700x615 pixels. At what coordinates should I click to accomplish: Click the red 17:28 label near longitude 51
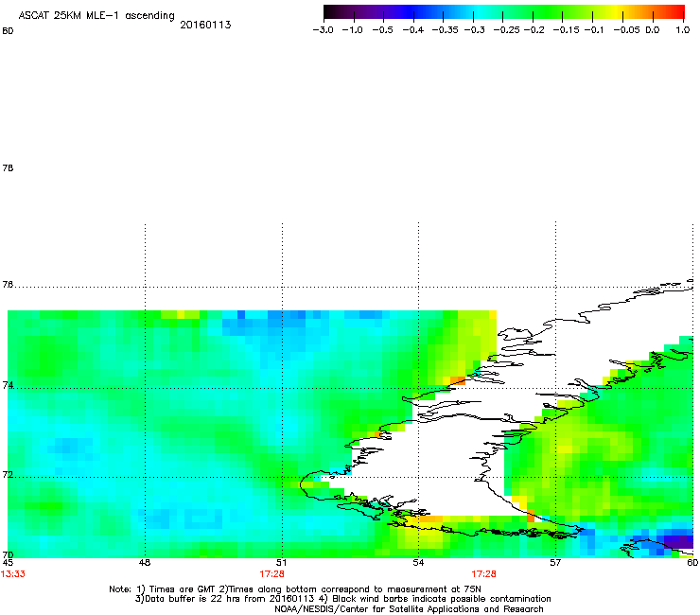271,574
